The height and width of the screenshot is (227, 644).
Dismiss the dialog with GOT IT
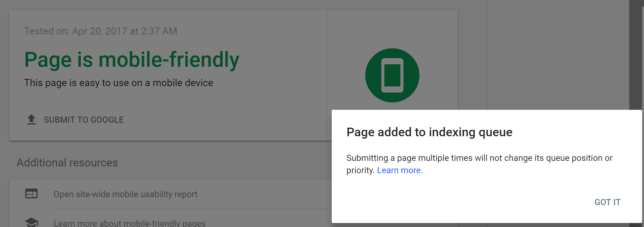[607, 202]
